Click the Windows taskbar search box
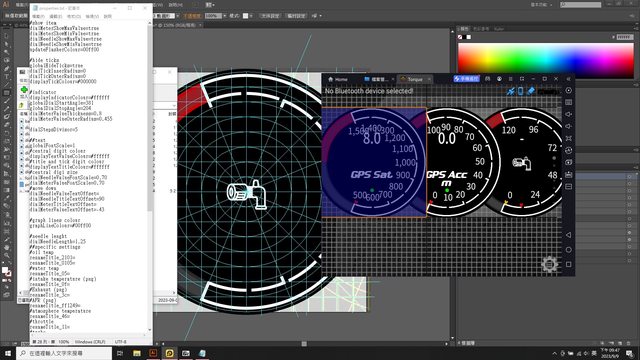Image resolution: width=640 pixels, height=360 pixels. pos(64,353)
